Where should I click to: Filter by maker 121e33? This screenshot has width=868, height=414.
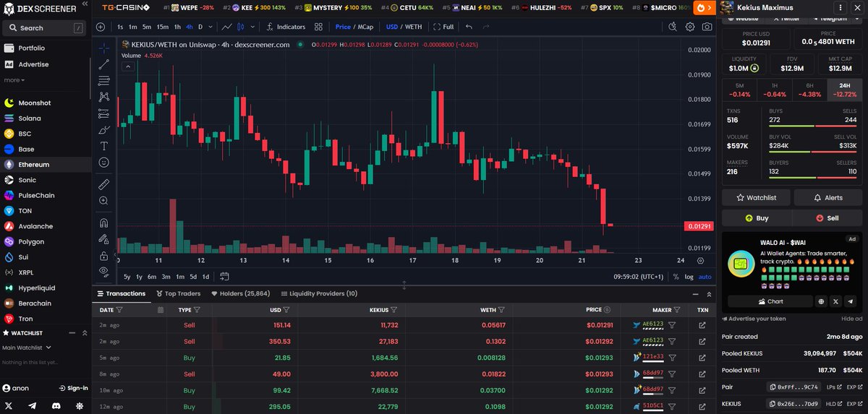672,357
